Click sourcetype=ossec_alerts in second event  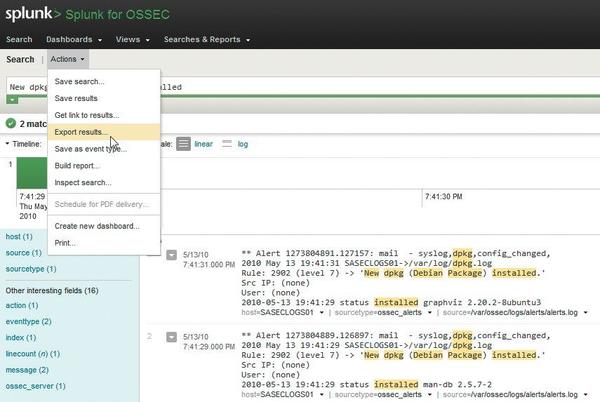click(x=378, y=394)
